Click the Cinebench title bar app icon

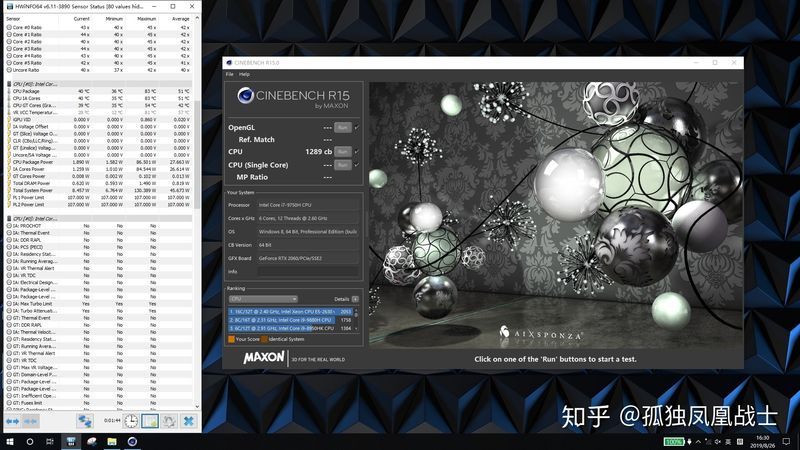(x=229, y=63)
